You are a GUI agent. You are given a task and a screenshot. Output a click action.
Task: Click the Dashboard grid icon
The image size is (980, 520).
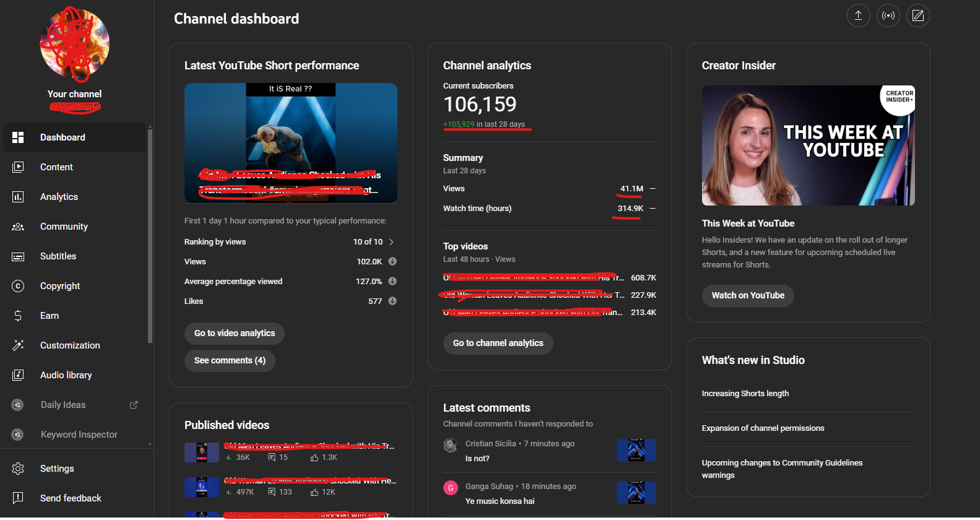[18, 137]
